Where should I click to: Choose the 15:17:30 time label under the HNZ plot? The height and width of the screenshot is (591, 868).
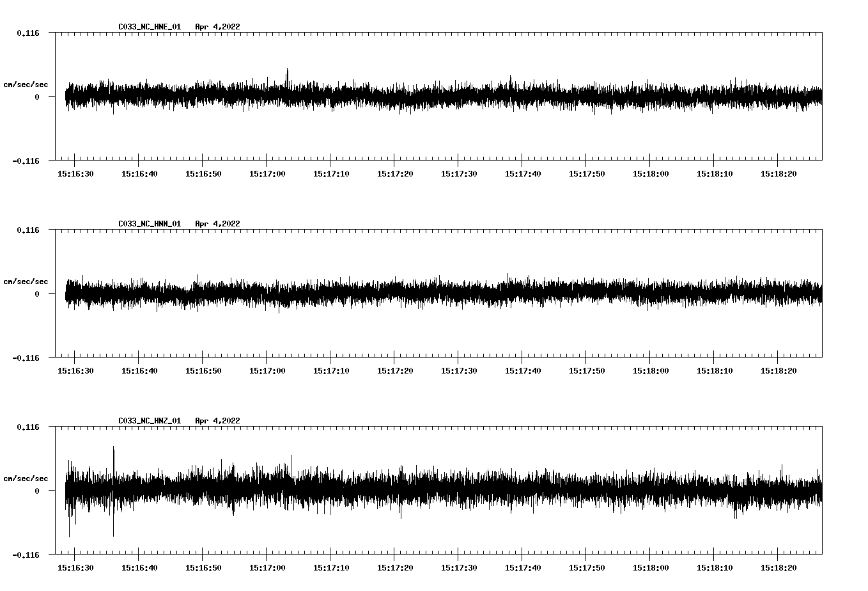click(459, 567)
